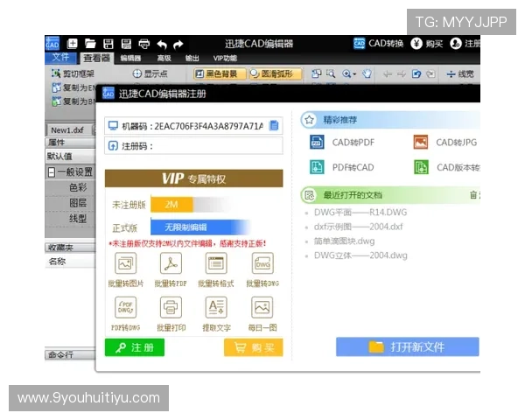Screen dimensions: 525x420
Task: Copy machine code with the clipboard icon
Action: click(x=274, y=126)
